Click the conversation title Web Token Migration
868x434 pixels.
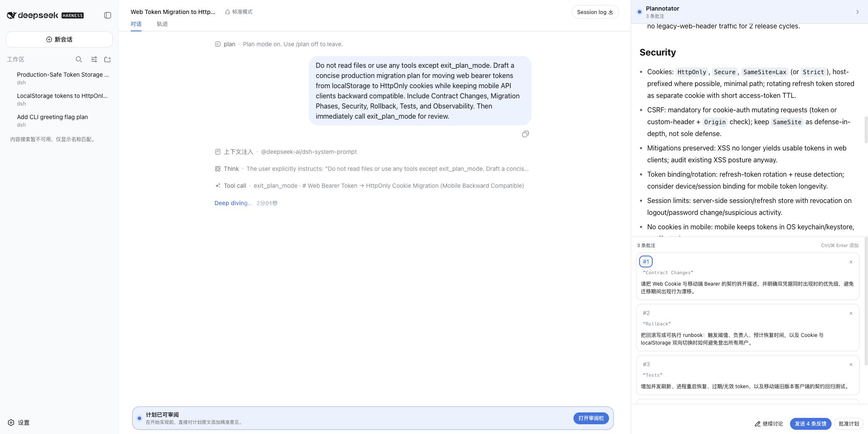click(x=173, y=12)
